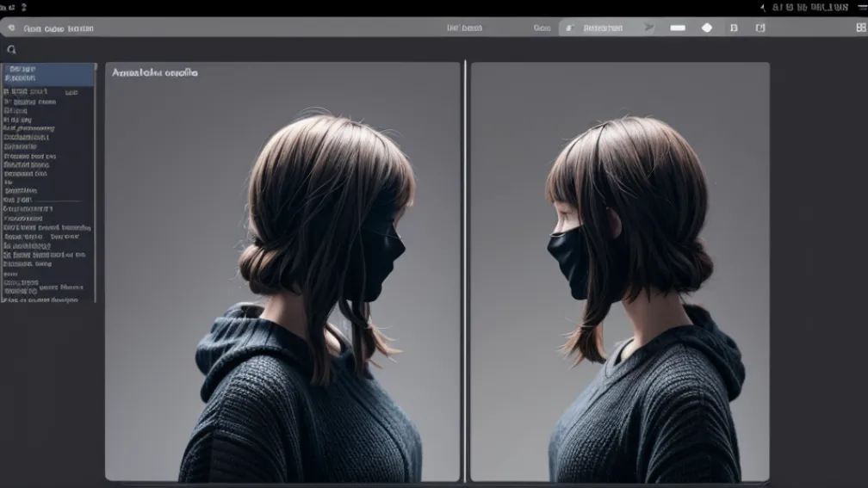Image resolution: width=868 pixels, height=488 pixels.
Task: Open the hamburger menu in the top-right system bar
Action: click(x=862, y=7)
